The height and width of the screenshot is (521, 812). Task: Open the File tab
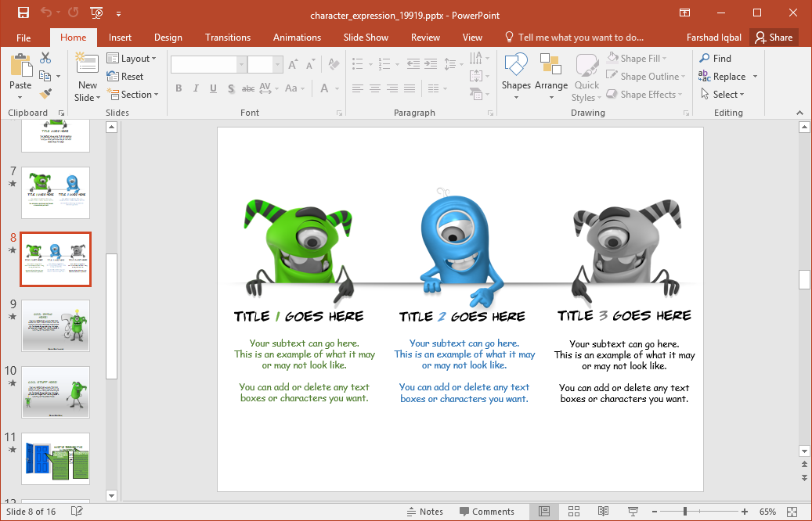[x=23, y=38]
